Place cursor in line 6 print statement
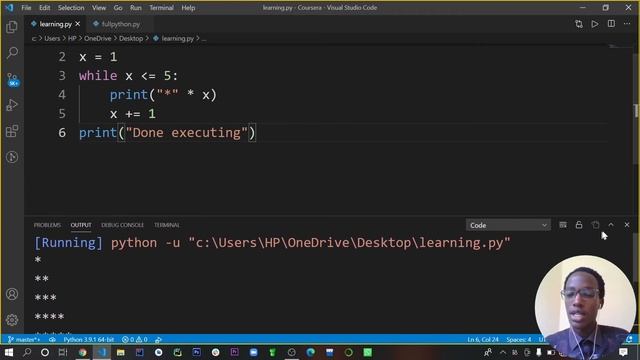 coord(167,133)
